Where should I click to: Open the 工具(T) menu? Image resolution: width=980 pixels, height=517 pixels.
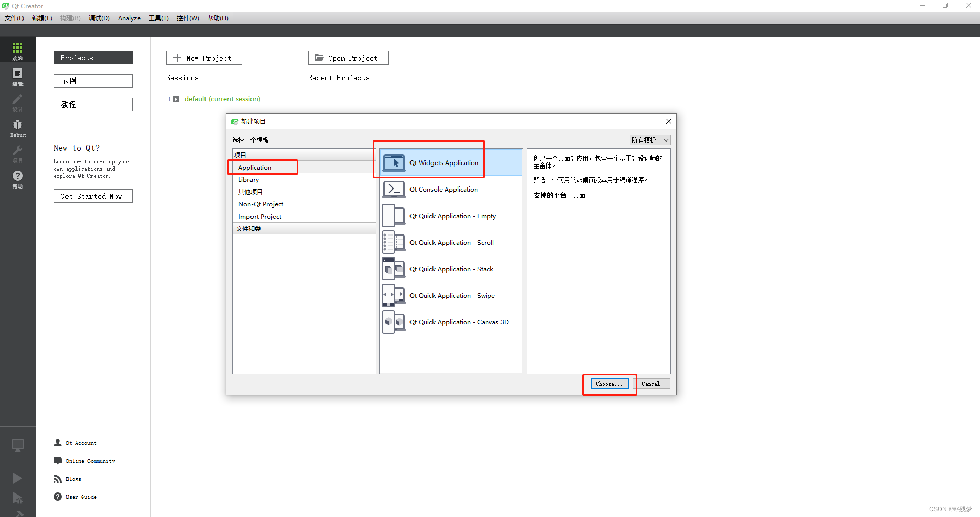point(158,18)
